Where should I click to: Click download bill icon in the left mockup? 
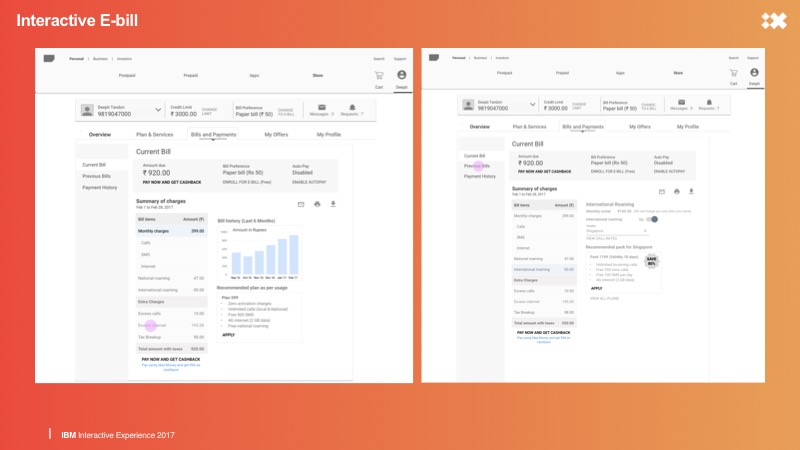pos(333,204)
